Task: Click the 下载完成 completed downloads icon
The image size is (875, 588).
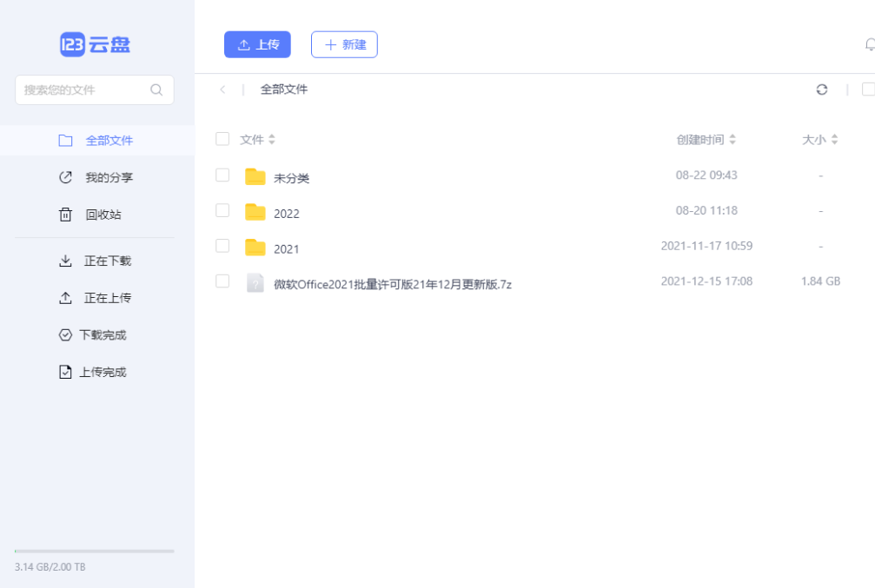Action: pyautogui.click(x=65, y=334)
